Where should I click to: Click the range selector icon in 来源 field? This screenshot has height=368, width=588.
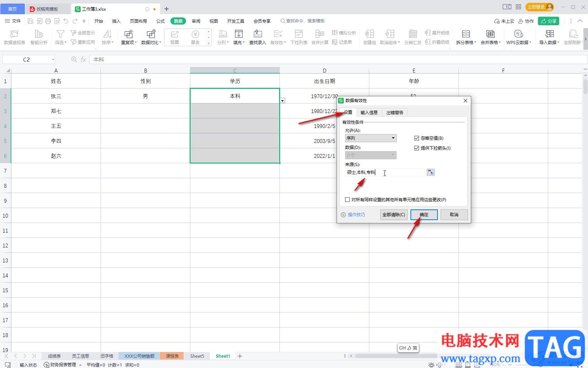pyautogui.click(x=430, y=172)
